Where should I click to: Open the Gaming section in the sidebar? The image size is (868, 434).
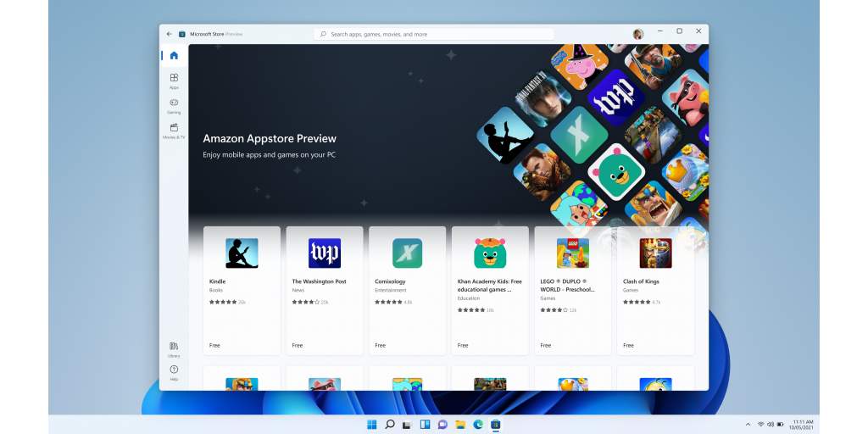click(x=174, y=105)
